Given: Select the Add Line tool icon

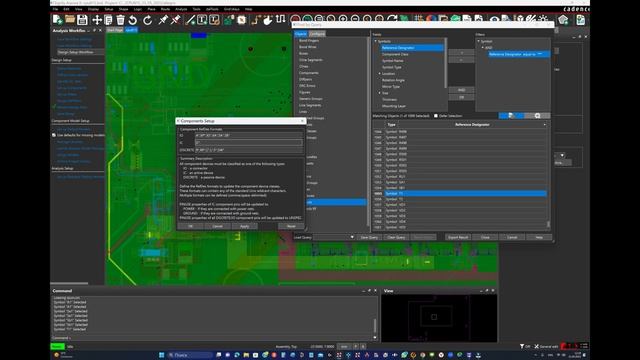Looking at the screenshot, I should 190,20.
